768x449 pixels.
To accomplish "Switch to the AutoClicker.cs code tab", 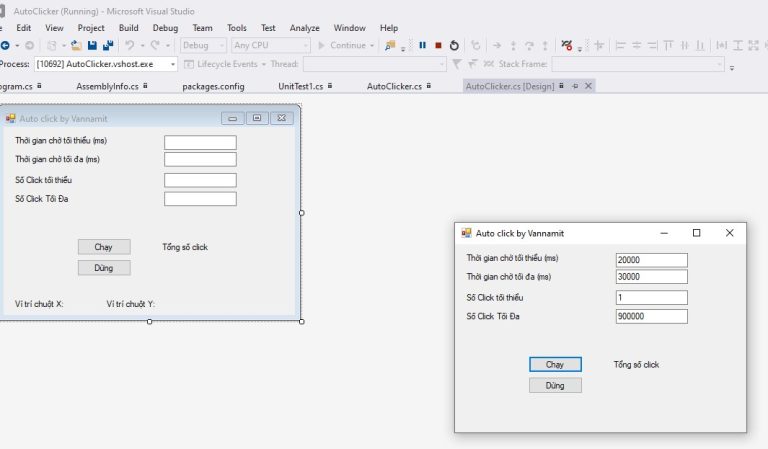I will [394, 86].
